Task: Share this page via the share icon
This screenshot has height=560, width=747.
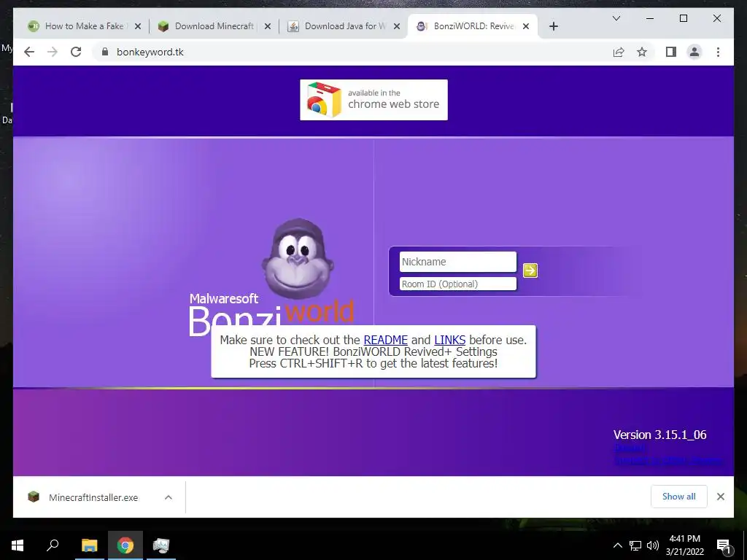Action: (x=619, y=52)
